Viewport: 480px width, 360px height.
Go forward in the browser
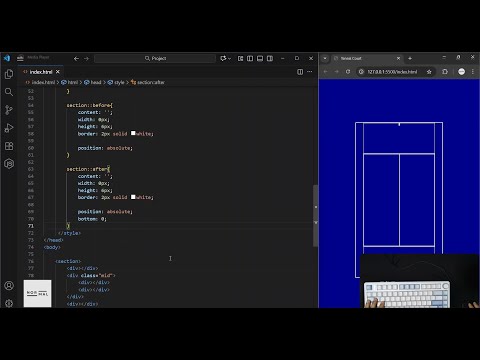(x=337, y=72)
